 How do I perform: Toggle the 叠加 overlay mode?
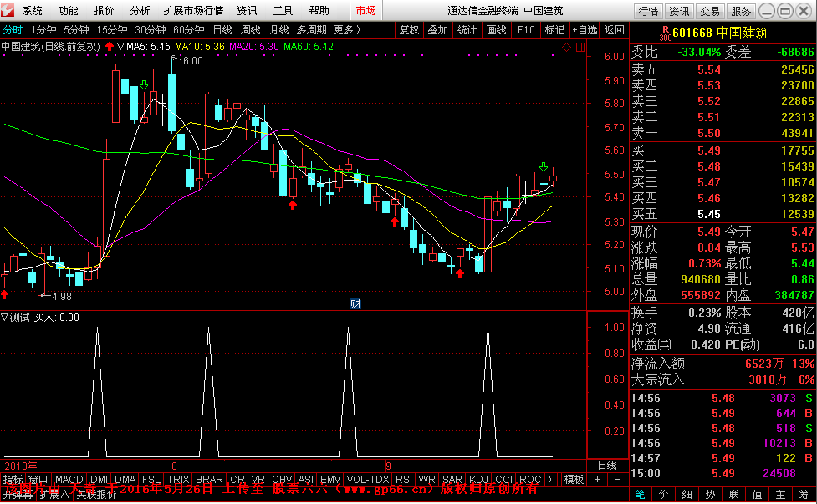(x=437, y=30)
